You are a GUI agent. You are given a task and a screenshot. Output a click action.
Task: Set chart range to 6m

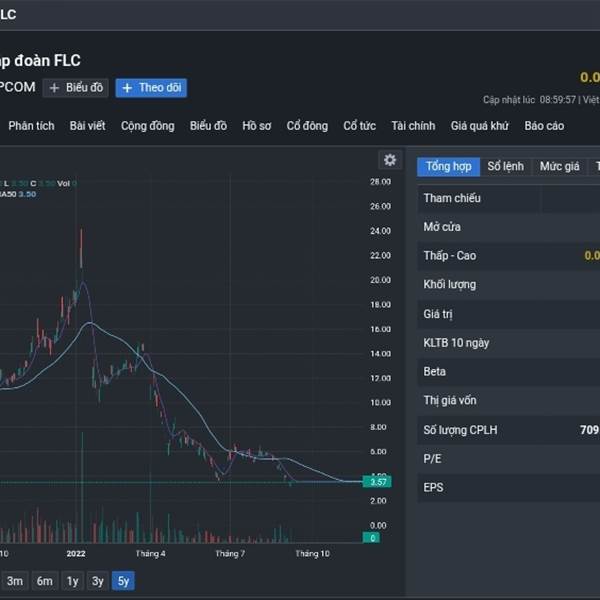coord(44,581)
